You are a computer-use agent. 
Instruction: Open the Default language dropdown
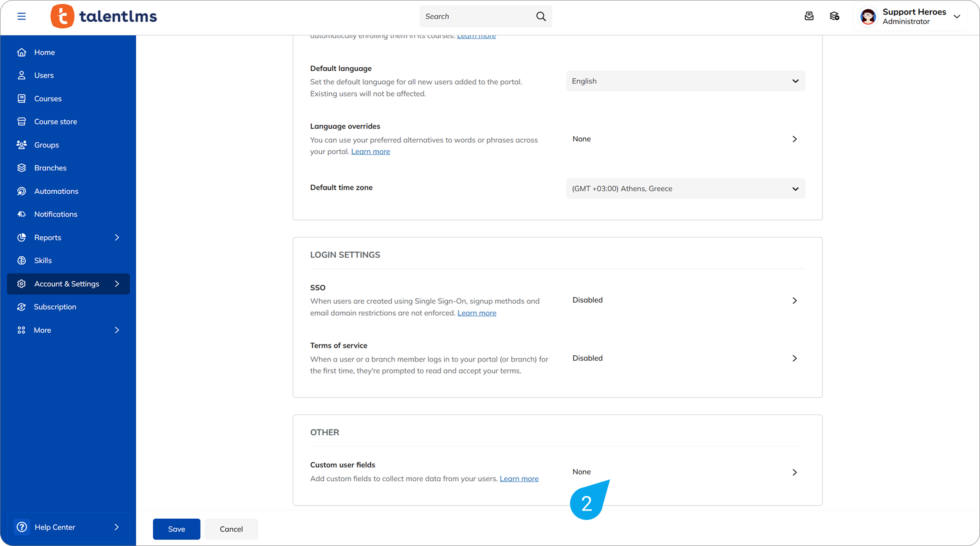pos(685,81)
